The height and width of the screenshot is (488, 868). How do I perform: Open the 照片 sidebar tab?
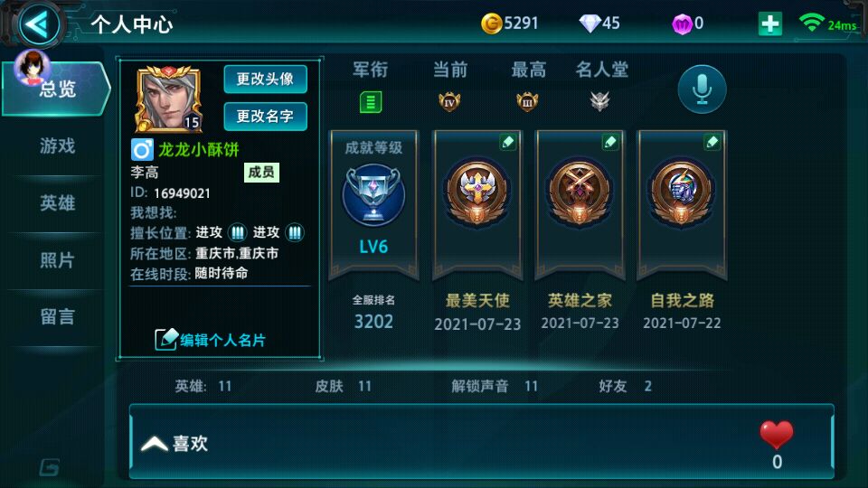tap(57, 260)
